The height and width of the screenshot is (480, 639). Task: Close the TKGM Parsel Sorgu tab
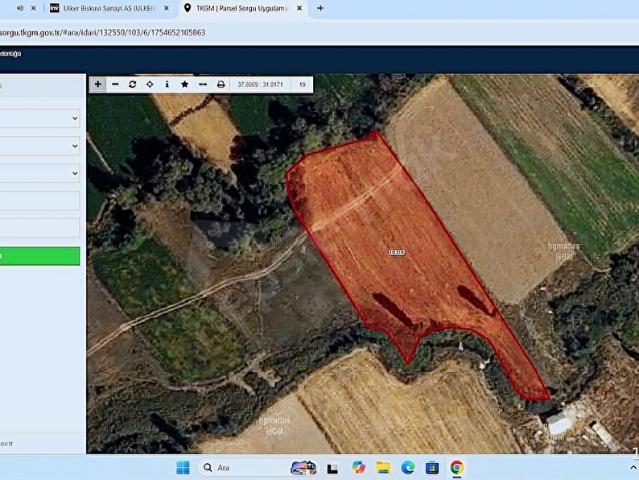point(300,8)
